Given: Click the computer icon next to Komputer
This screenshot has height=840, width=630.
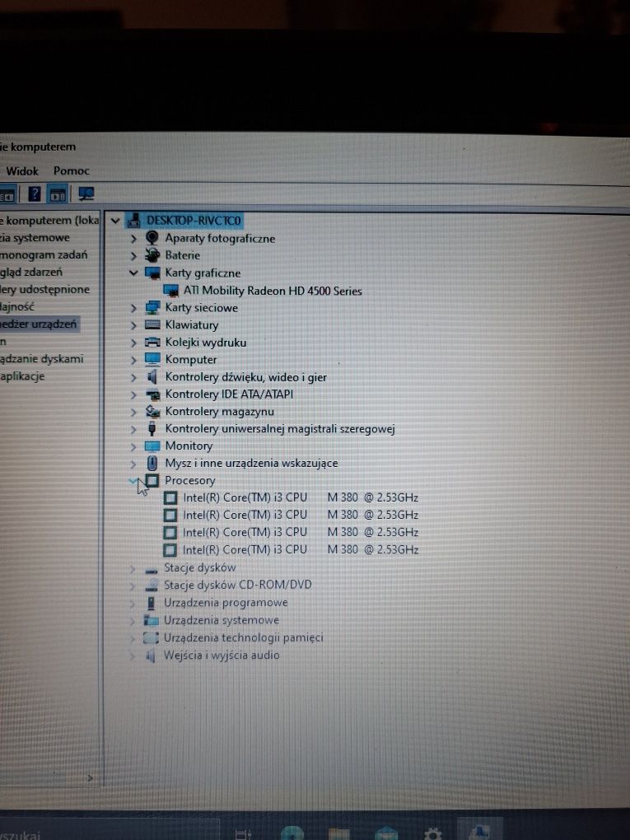Looking at the screenshot, I should 152,359.
